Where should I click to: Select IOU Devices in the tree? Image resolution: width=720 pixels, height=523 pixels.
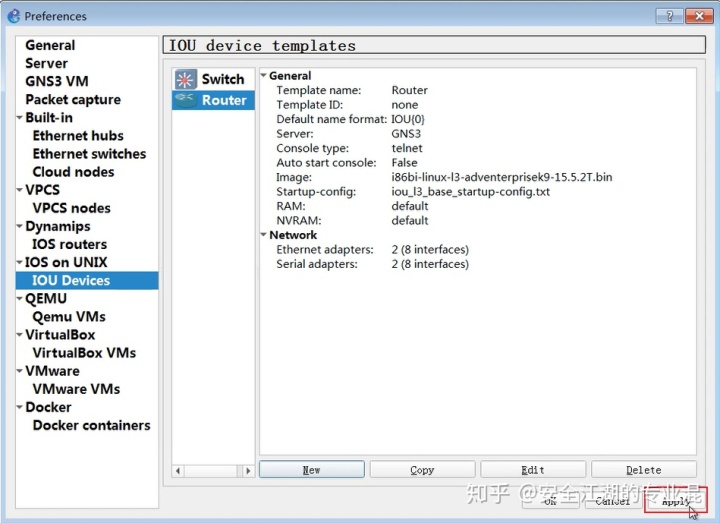87,280
